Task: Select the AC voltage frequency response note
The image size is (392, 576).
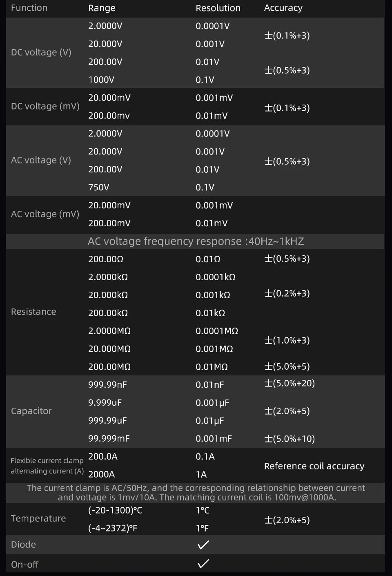Action: click(x=196, y=241)
